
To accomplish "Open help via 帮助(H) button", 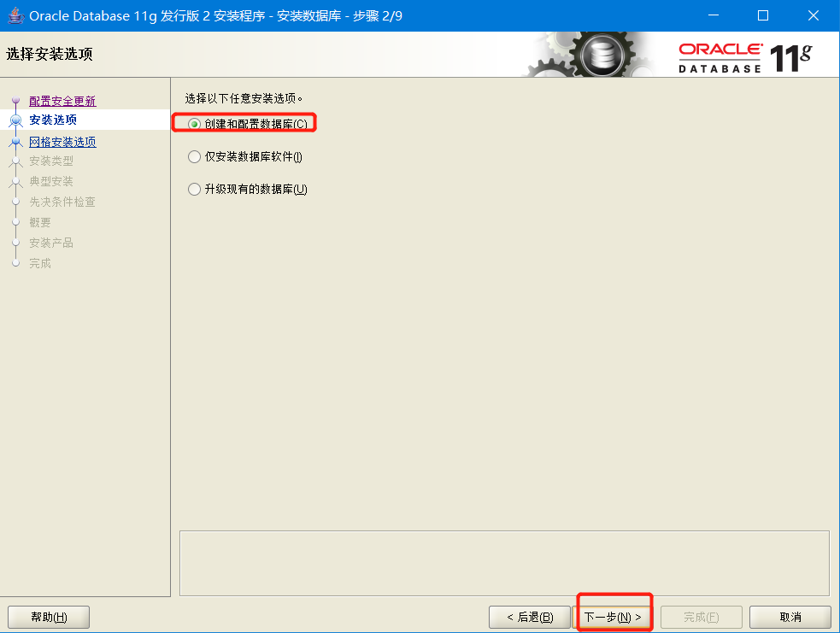I will point(49,617).
